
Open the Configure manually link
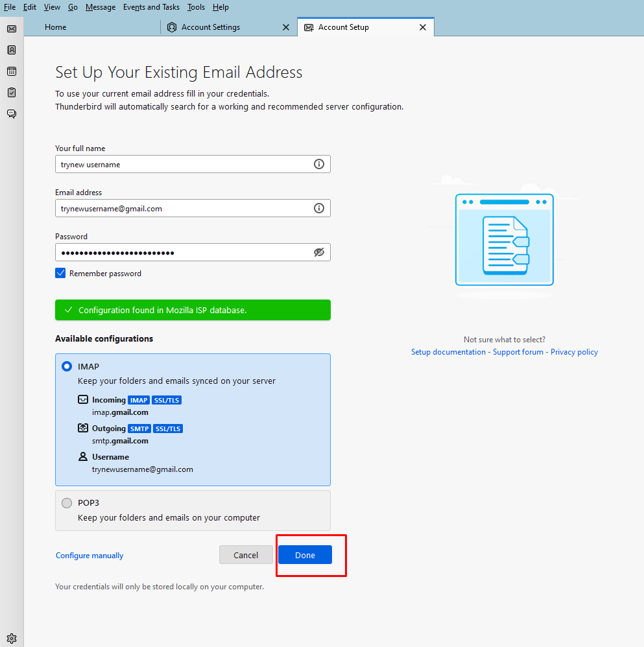(89, 556)
